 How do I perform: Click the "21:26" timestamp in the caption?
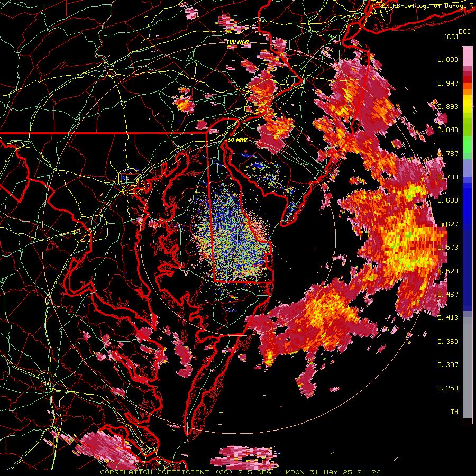coord(368,472)
